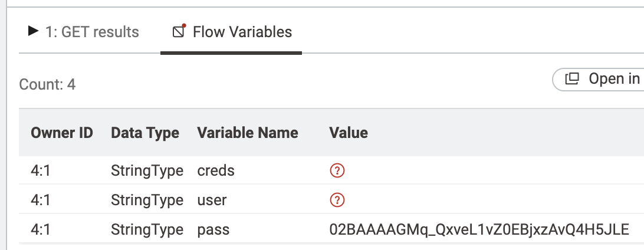Click the StringType cell in pass row
The image size is (644, 250).
tap(147, 229)
